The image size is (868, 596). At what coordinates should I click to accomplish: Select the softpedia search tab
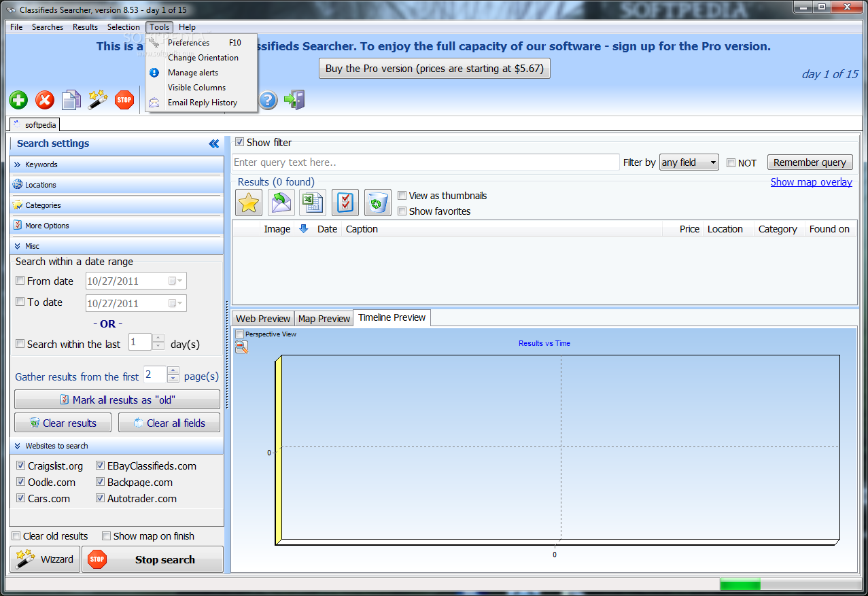[35, 124]
